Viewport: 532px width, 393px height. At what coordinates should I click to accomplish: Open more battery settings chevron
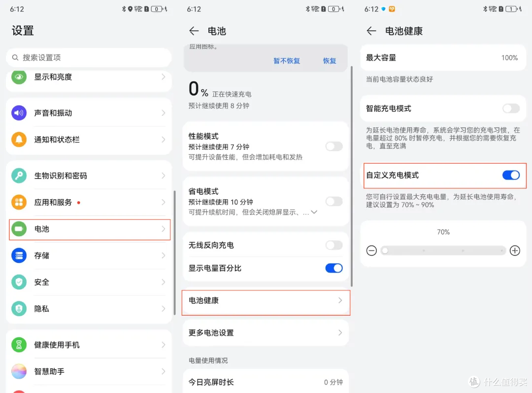340,333
